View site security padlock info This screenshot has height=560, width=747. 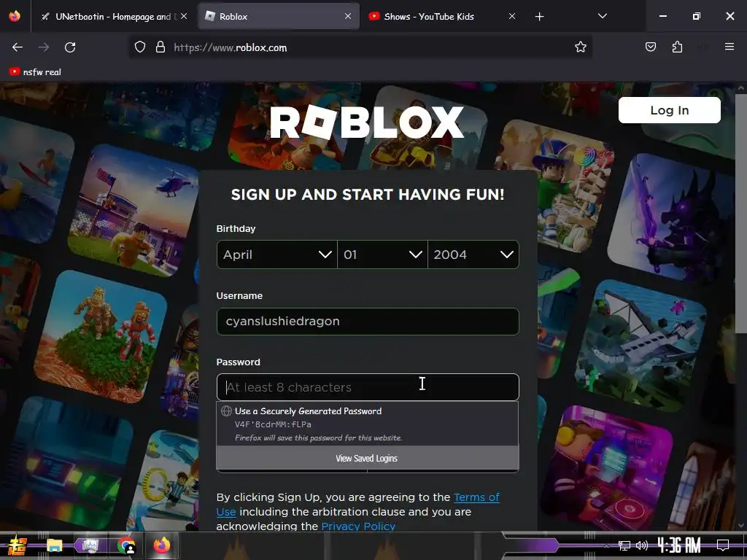pyautogui.click(x=160, y=47)
